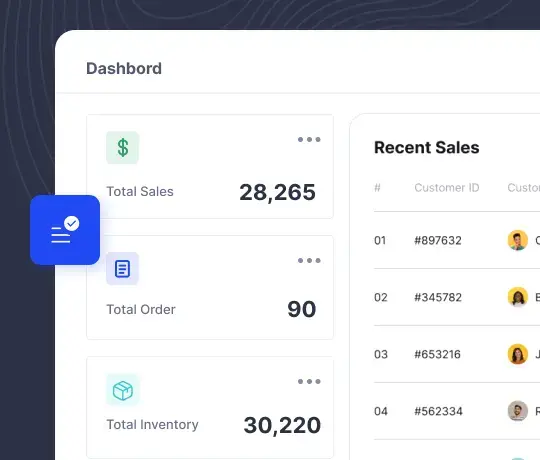Viewport: 540px width, 460px height.
Task: Click avatar in row 02 of Recent Sales
Action: (518, 297)
